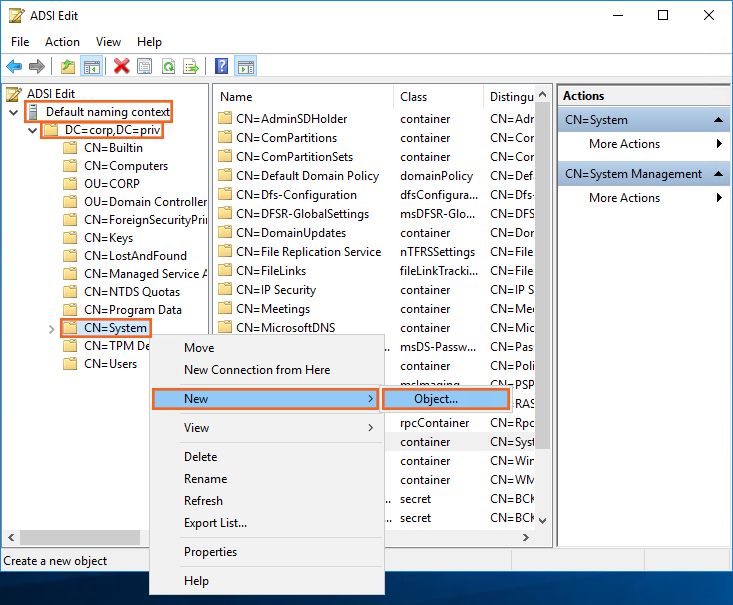Choose Properties in the context menu

click(210, 552)
